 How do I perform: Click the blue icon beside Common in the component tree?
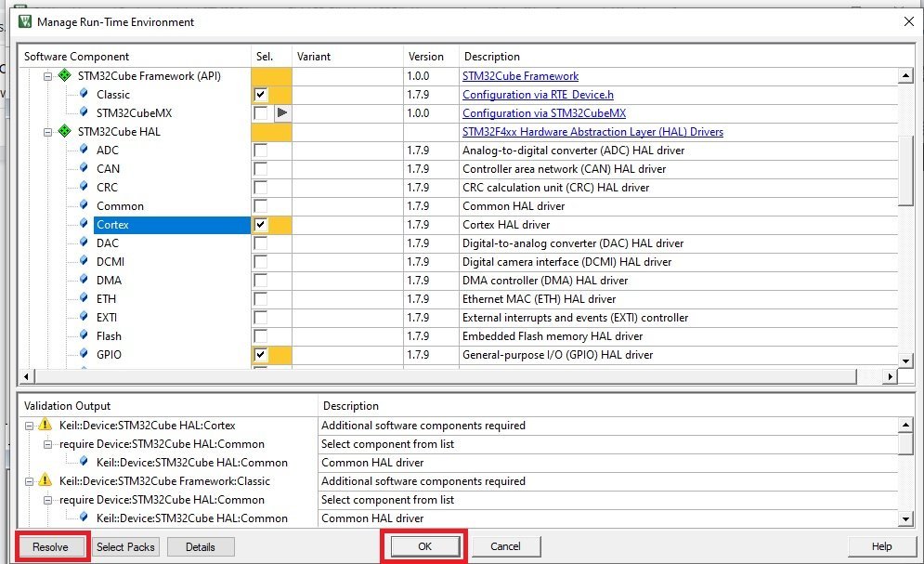(x=84, y=205)
